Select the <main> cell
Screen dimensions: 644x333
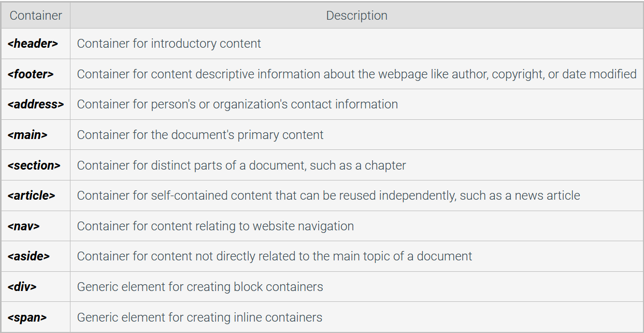tap(36, 135)
